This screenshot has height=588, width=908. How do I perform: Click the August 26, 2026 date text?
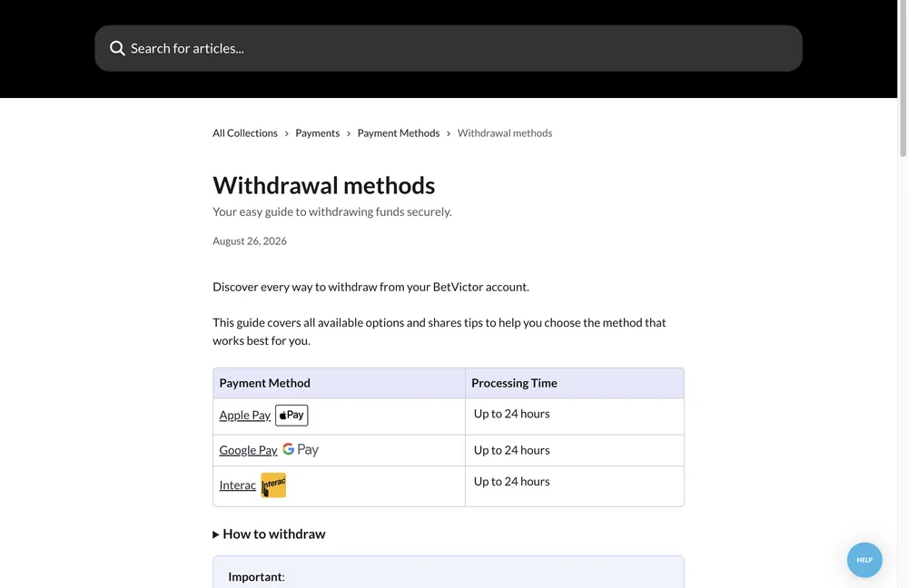click(250, 240)
